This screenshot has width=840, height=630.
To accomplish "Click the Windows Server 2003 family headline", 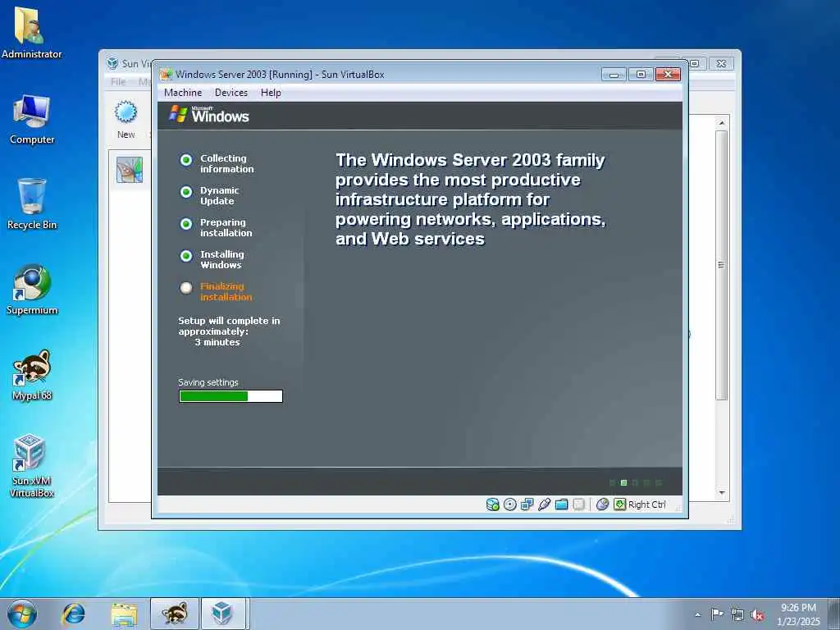I will (470, 199).
